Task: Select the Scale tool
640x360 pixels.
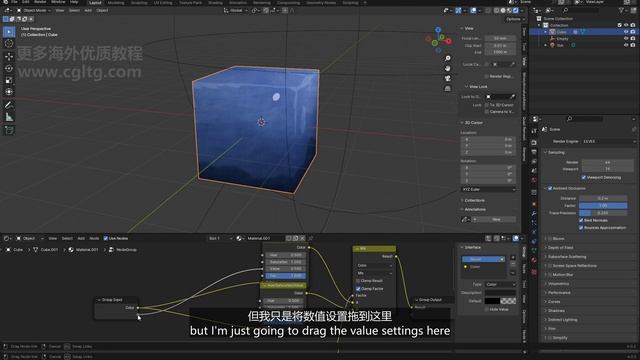Action: [x=9, y=80]
